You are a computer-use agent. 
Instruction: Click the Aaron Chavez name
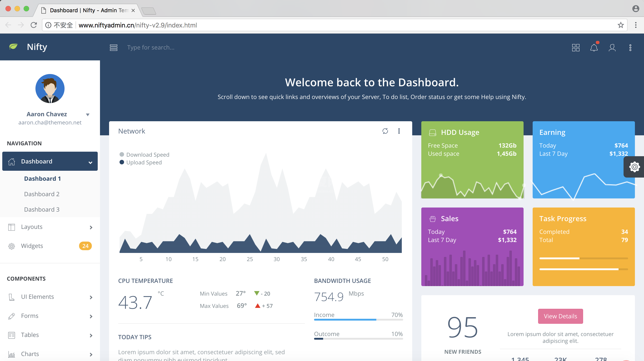click(47, 114)
